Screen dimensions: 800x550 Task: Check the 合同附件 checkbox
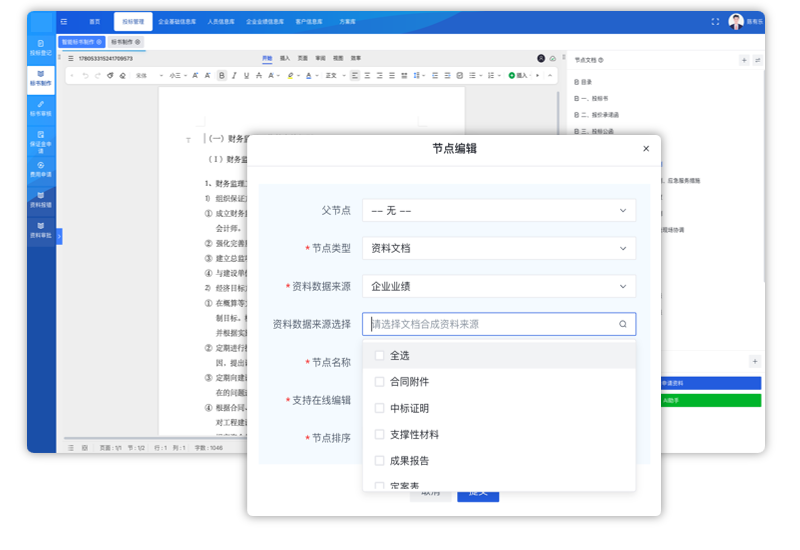379,382
